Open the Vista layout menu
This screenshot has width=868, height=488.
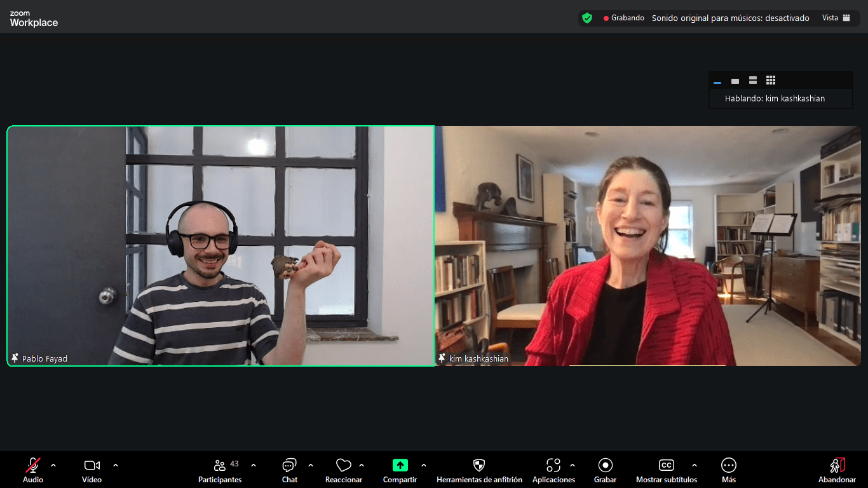coord(836,18)
